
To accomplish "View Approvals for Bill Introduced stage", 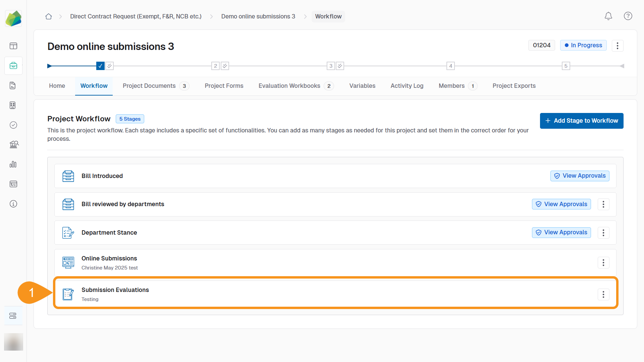I will (580, 176).
